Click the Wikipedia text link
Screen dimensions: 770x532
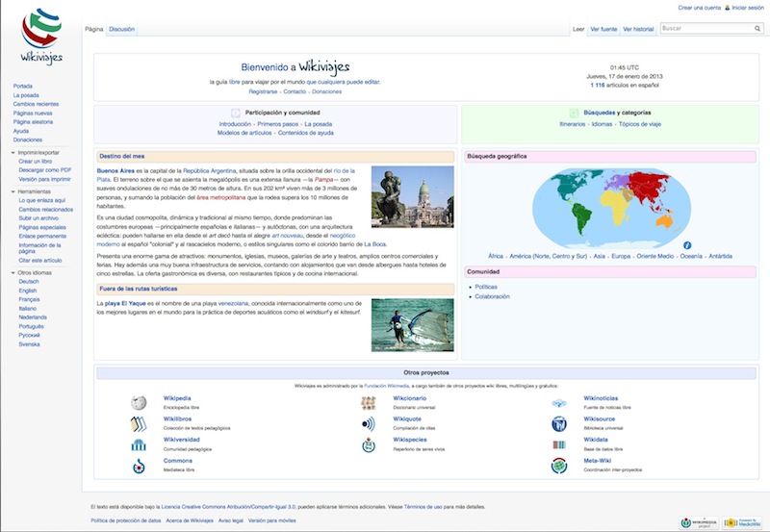(177, 398)
